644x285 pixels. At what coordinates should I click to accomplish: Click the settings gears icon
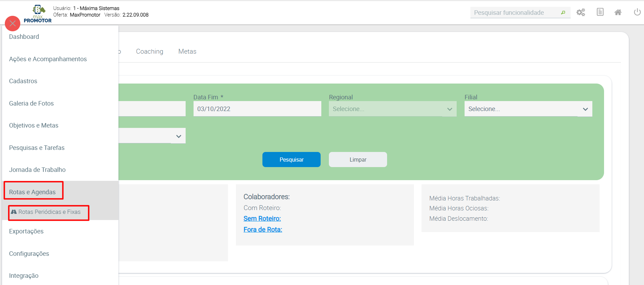[581, 12]
